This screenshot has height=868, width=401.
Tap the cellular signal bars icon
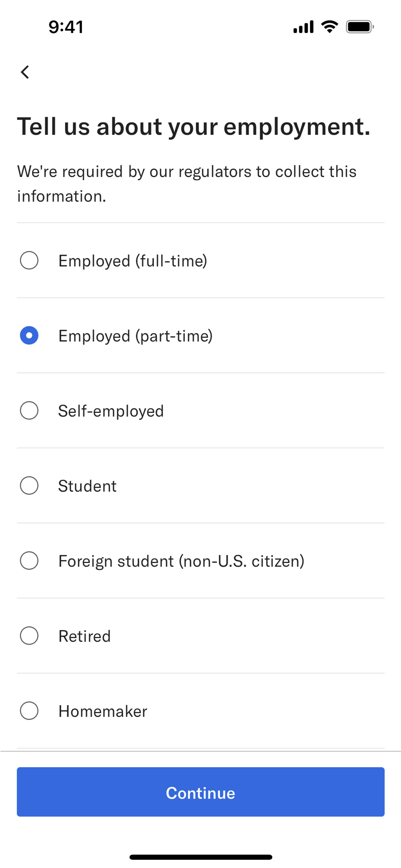pos(303,27)
